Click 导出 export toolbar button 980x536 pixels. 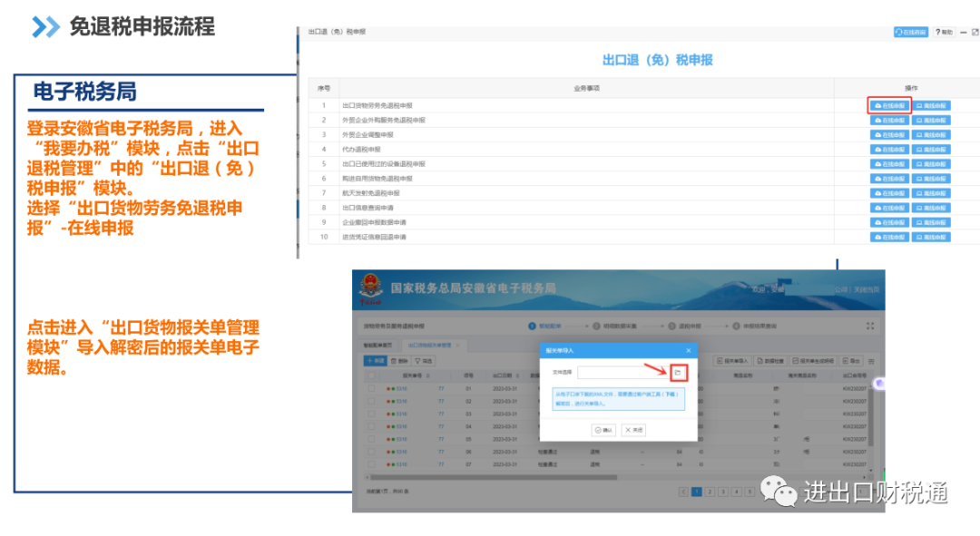click(851, 360)
